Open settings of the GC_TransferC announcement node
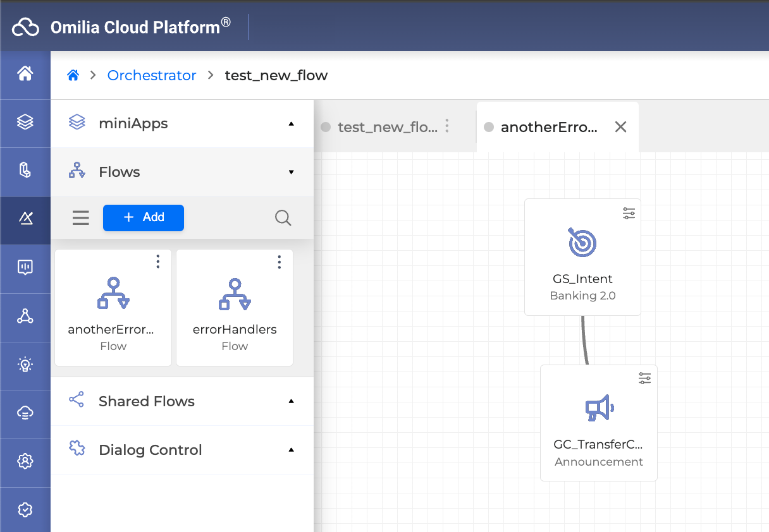 click(644, 378)
